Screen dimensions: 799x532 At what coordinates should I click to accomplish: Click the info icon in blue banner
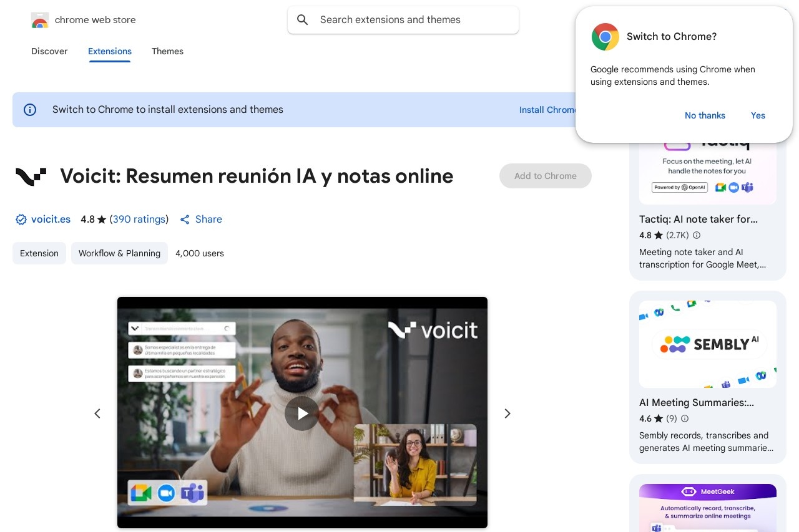coord(30,110)
